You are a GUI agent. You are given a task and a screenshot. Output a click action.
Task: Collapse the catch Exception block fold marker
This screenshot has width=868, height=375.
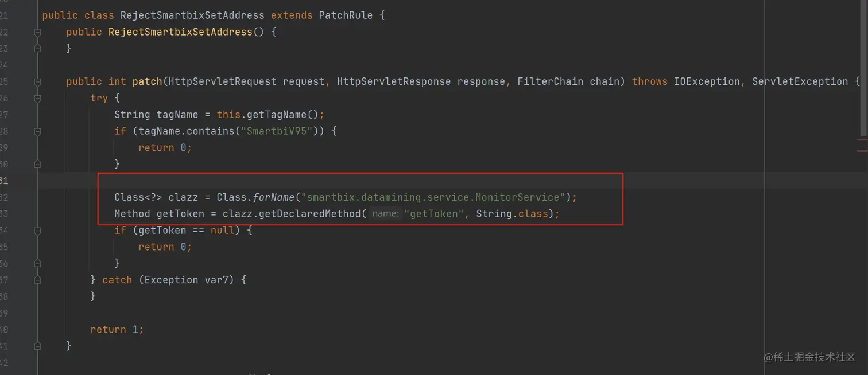37,280
